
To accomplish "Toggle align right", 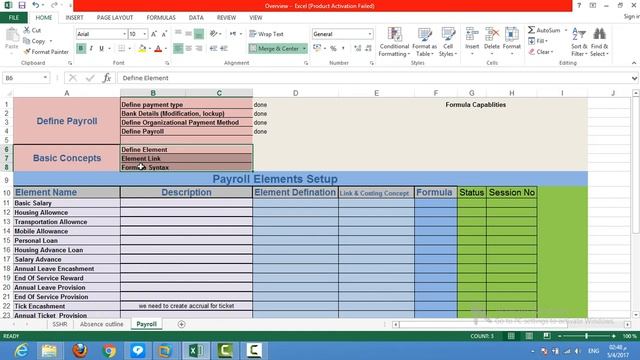I will 199,49.
